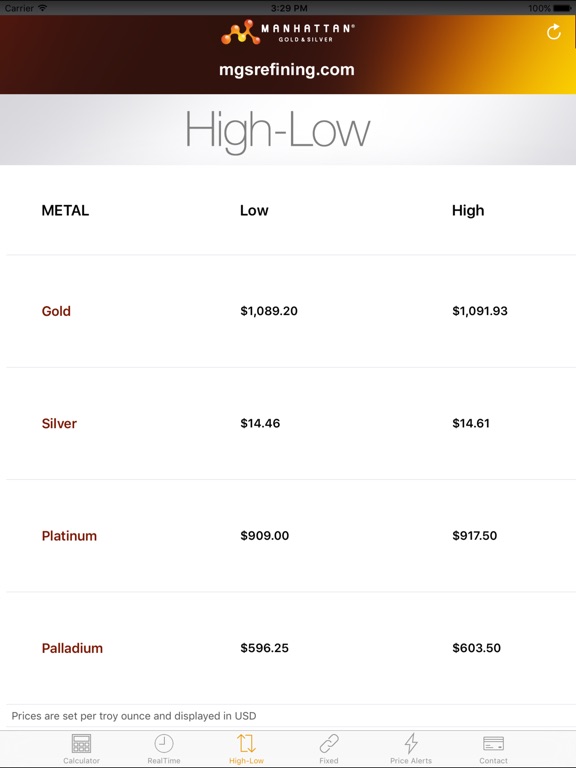Open the Calculator tab icon

(x=81, y=744)
